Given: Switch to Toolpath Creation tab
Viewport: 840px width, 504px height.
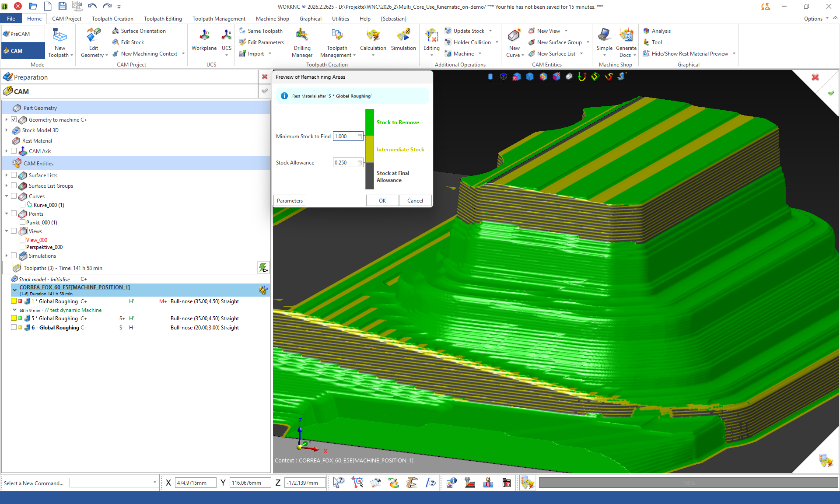Looking at the screenshot, I should tap(112, 19).
